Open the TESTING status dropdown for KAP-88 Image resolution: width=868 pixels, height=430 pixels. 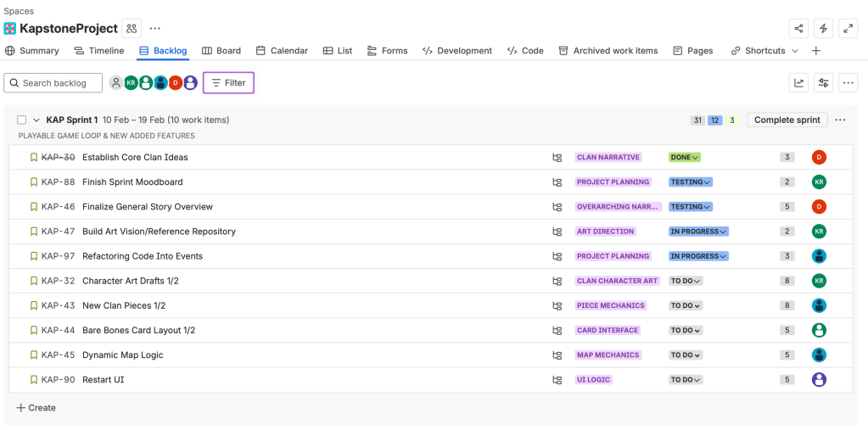tap(690, 182)
